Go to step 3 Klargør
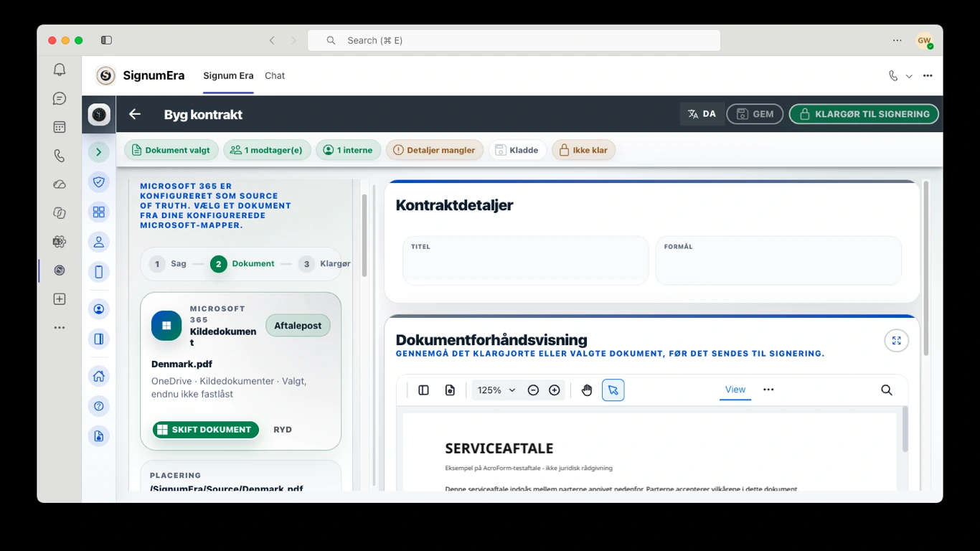 [325, 264]
